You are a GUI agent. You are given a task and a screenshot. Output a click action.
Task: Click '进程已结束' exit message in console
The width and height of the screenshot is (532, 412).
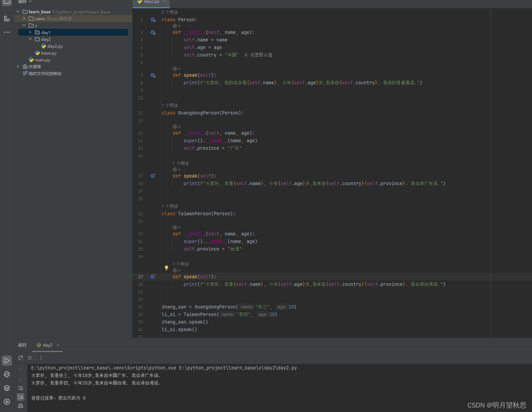pyautogui.click(x=58, y=398)
